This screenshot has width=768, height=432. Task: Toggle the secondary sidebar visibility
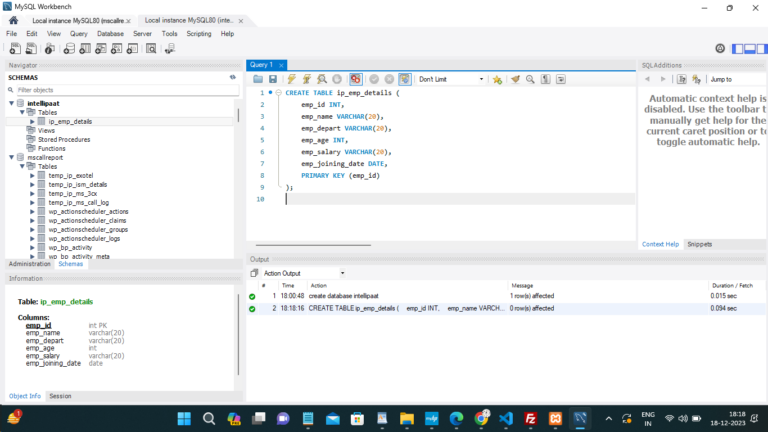coord(762,48)
